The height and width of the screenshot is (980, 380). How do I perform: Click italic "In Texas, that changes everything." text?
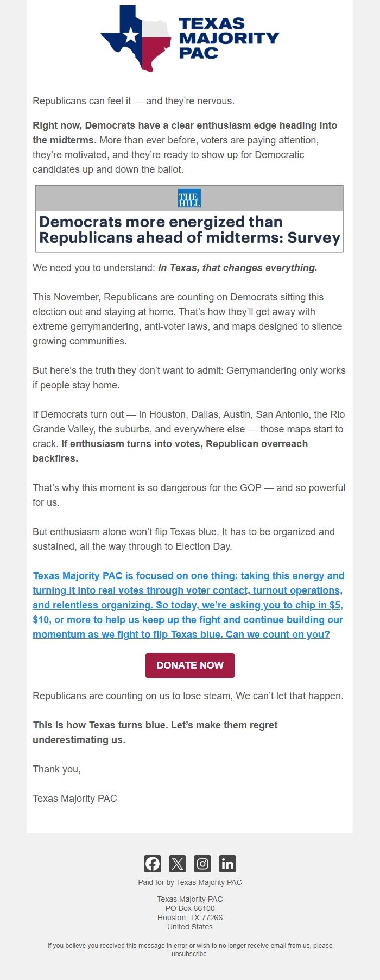tap(237, 268)
